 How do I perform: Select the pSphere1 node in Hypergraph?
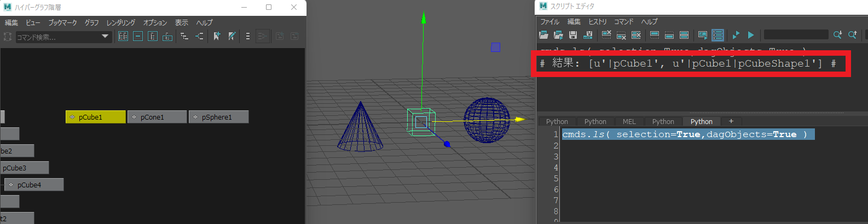[218, 117]
